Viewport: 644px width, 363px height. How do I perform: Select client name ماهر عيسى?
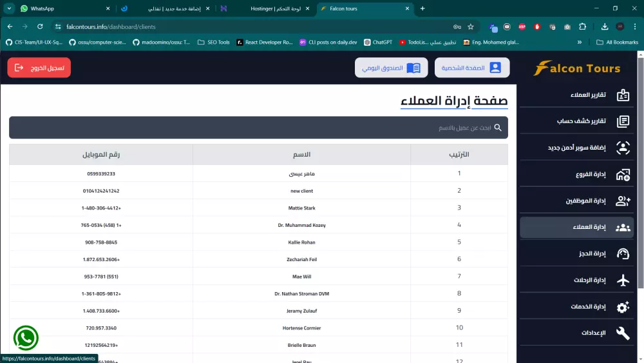point(301,173)
